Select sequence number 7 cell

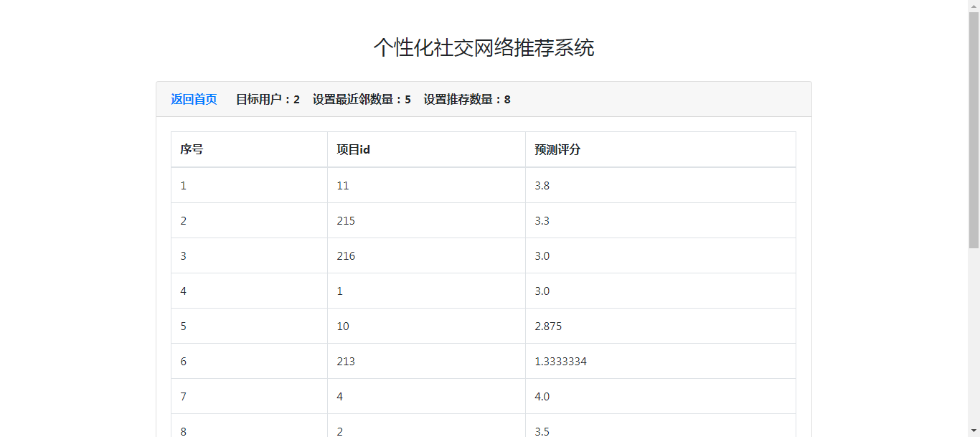tap(249, 396)
